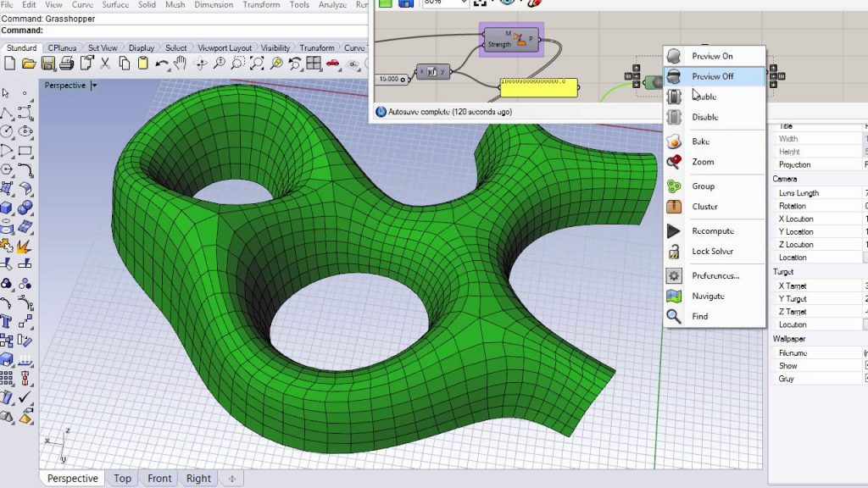The height and width of the screenshot is (488, 868).
Task: Activate the Zoom extents tool
Action: point(257,63)
